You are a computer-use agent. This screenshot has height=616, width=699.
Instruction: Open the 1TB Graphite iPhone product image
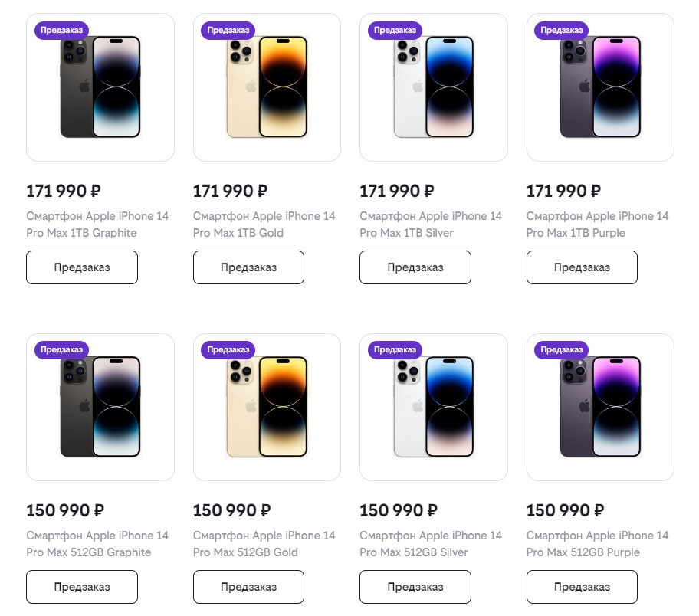point(100,87)
